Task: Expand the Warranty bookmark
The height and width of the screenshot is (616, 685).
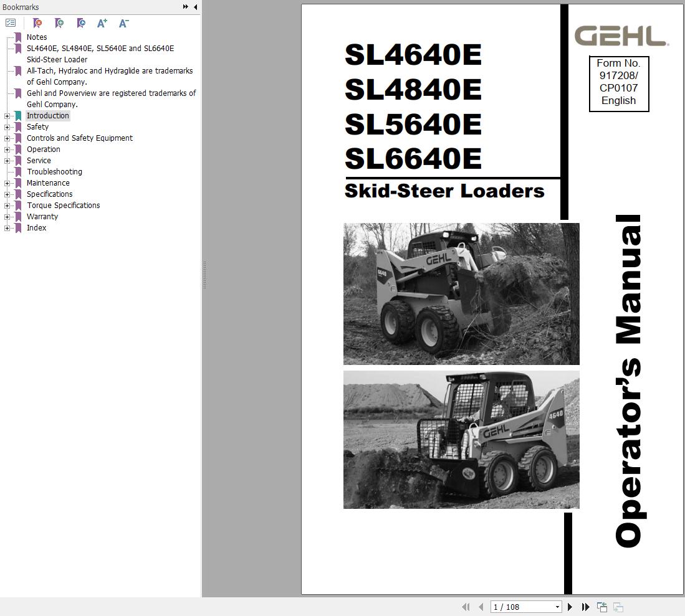Action: 7,217
